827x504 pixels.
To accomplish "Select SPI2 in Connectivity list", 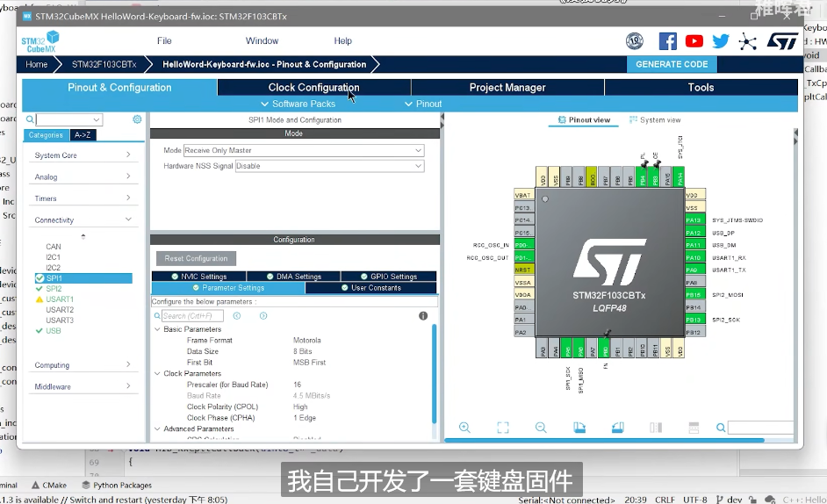I will point(54,289).
